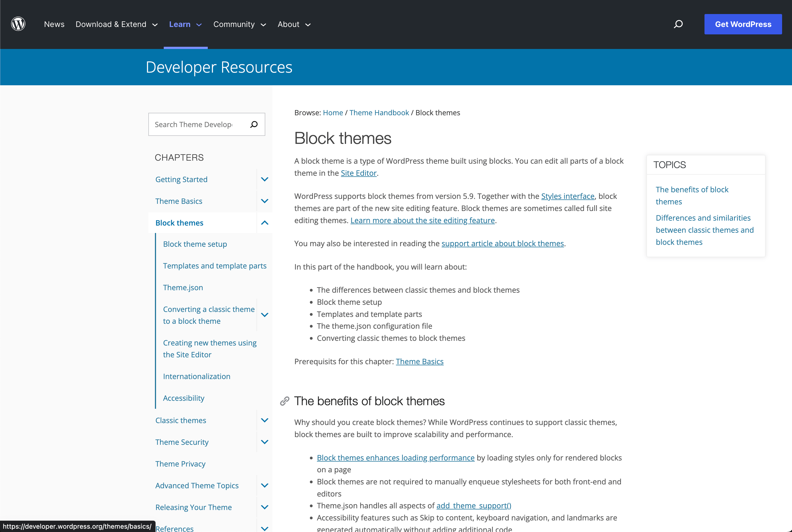
Task: Expand the Advanced Theme Topics chevron
Action: [x=265, y=486]
